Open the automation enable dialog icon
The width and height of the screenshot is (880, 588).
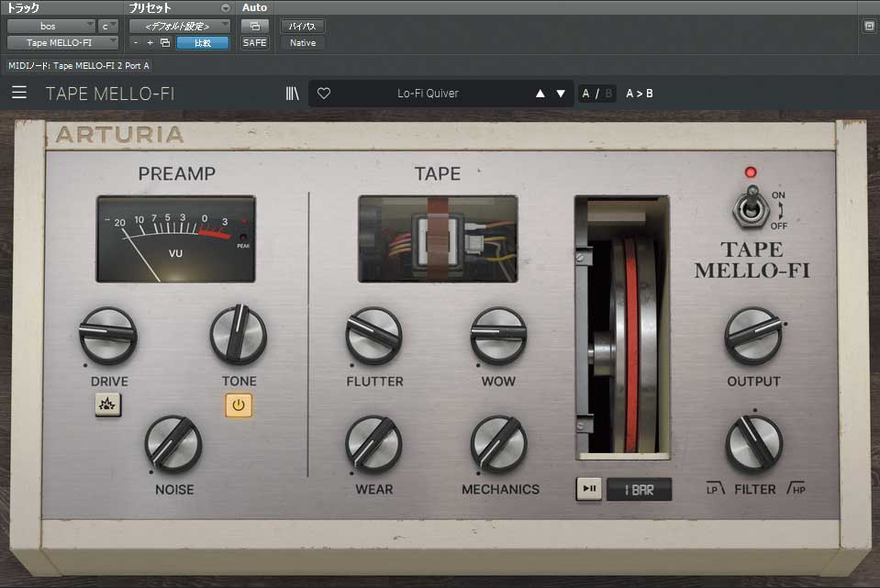click(255, 26)
